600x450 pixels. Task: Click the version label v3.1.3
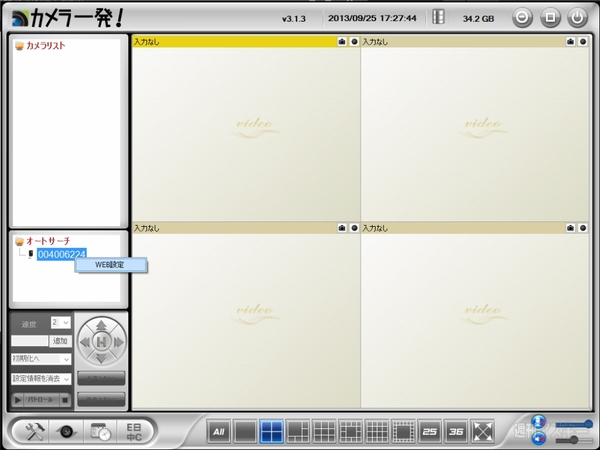click(x=293, y=18)
